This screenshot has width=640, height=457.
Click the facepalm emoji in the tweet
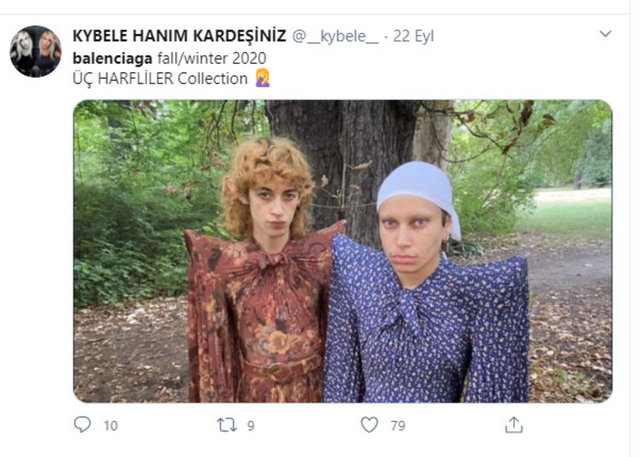[x=263, y=78]
